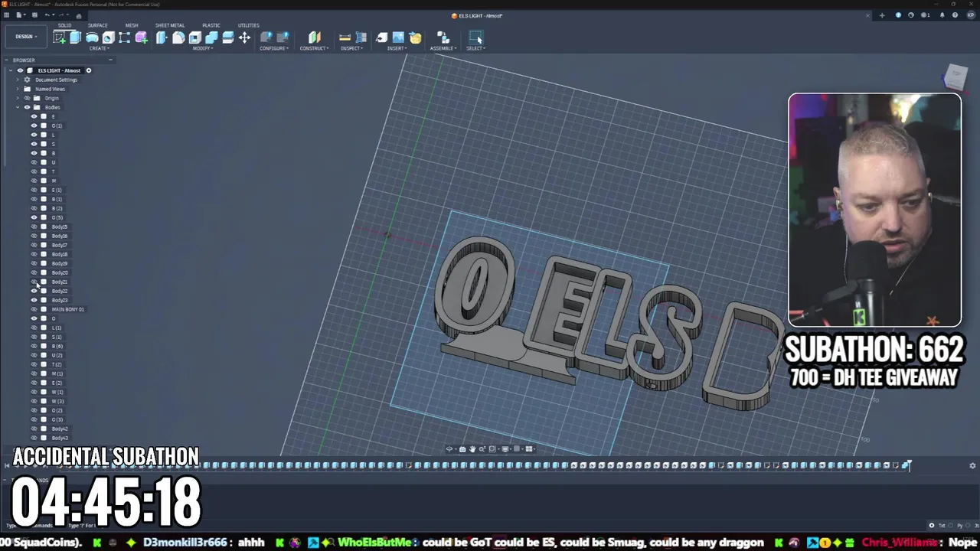This screenshot has width=980, height=551.
Task: Hide body L using its eye icon
Action: click(34, 135)
